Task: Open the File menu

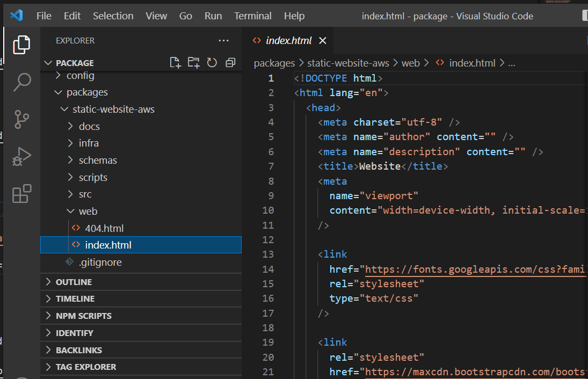Action: point(44,16)
